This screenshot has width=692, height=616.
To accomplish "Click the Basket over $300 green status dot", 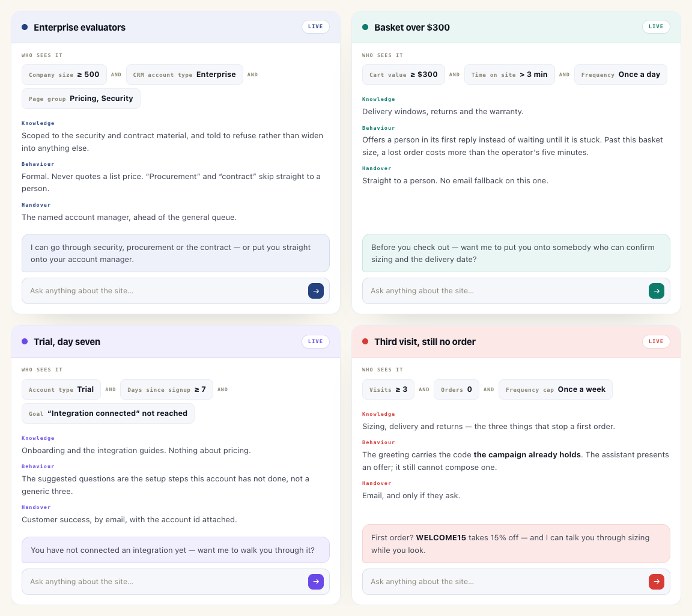I will tap(365, 28).
